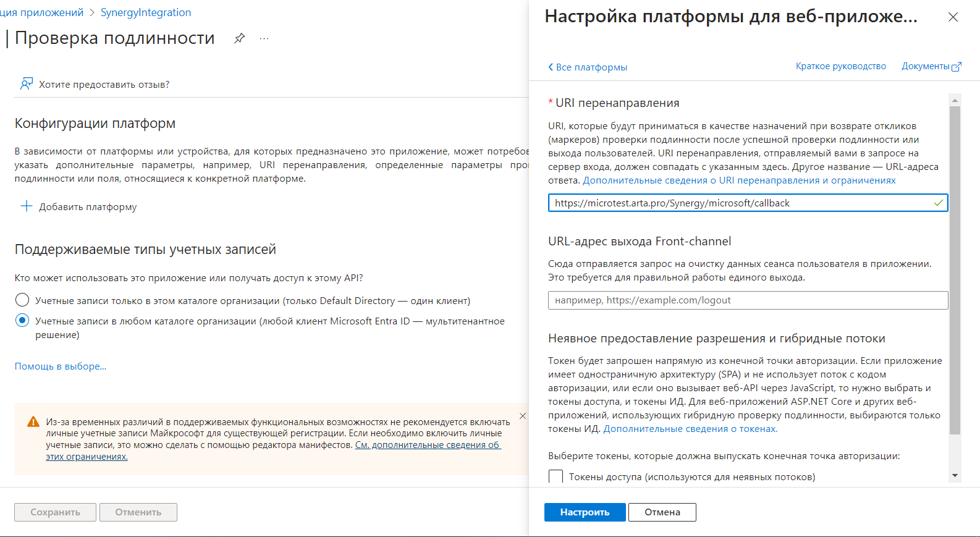This screenshot has width=980, height=537.
Task: Click the plus icon for Добавить платформу
Action: [27, 206]
